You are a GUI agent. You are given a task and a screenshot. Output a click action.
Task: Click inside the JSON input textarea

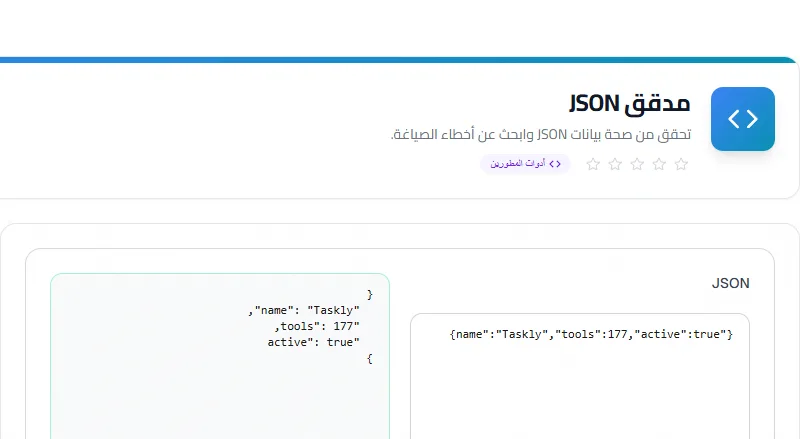(x=580, y=376)
